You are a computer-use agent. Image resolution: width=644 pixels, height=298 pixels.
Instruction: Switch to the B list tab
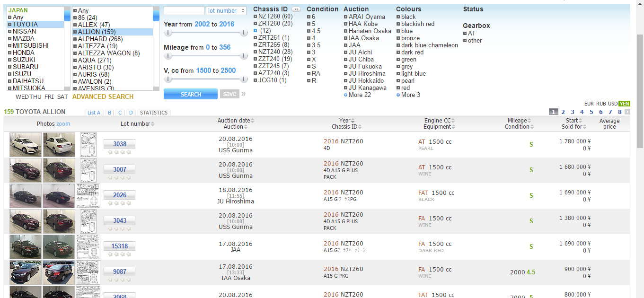pos(109,113)
